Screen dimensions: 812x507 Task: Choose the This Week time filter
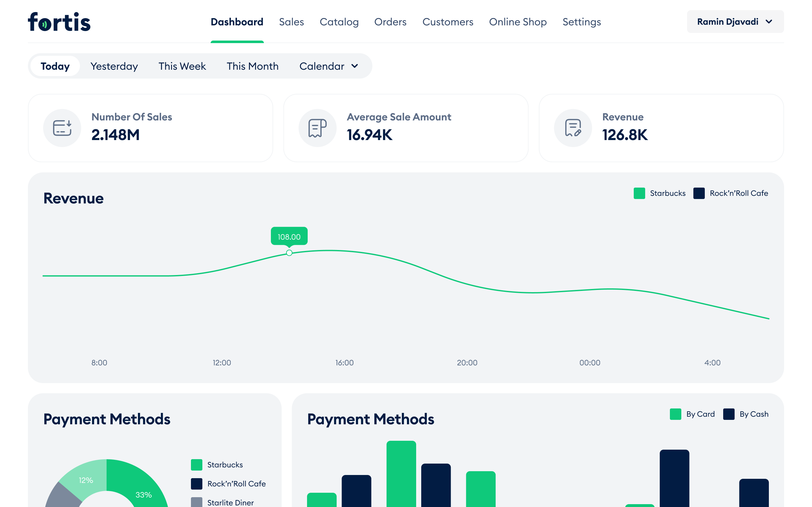point(182,66)
